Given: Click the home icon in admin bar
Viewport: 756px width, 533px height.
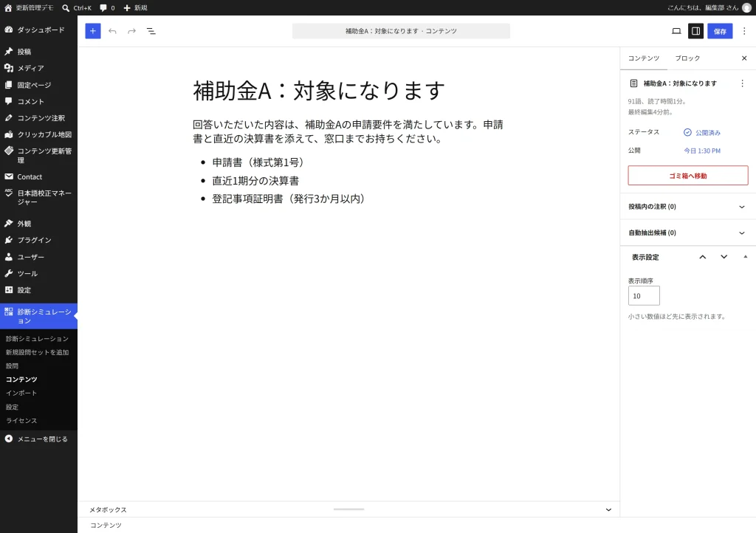Looking at the screenshot, I should tap(8, 7).
